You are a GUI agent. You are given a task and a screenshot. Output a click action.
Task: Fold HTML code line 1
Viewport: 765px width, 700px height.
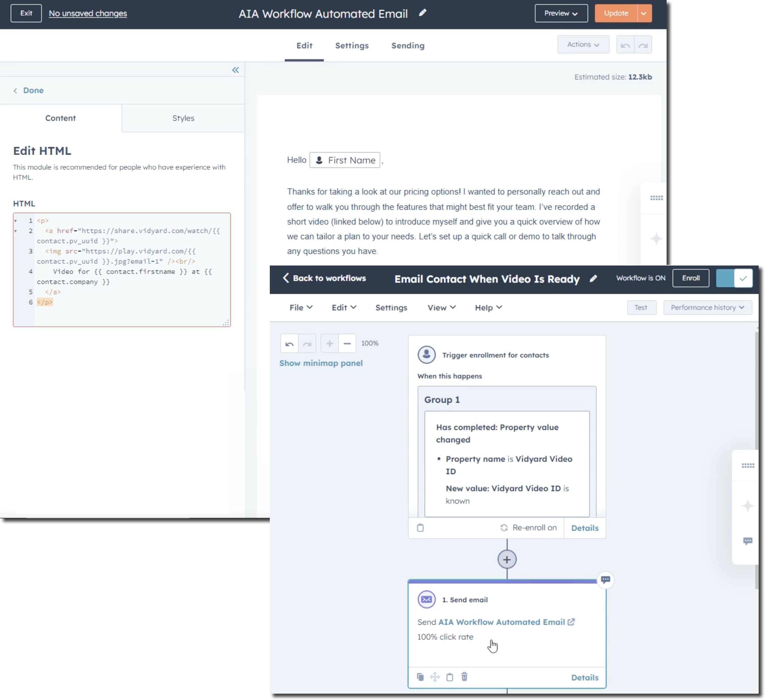pos(16,220)
